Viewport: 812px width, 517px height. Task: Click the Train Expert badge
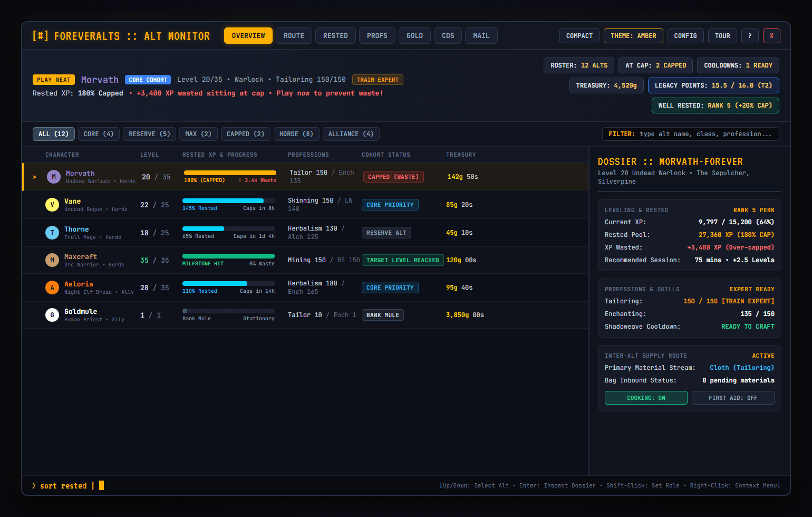point(378,80)
